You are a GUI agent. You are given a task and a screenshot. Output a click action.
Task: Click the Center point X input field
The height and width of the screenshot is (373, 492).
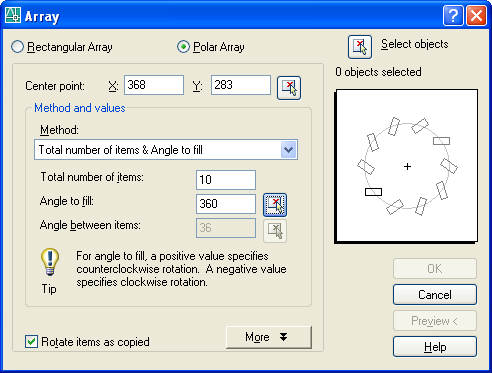154,85
